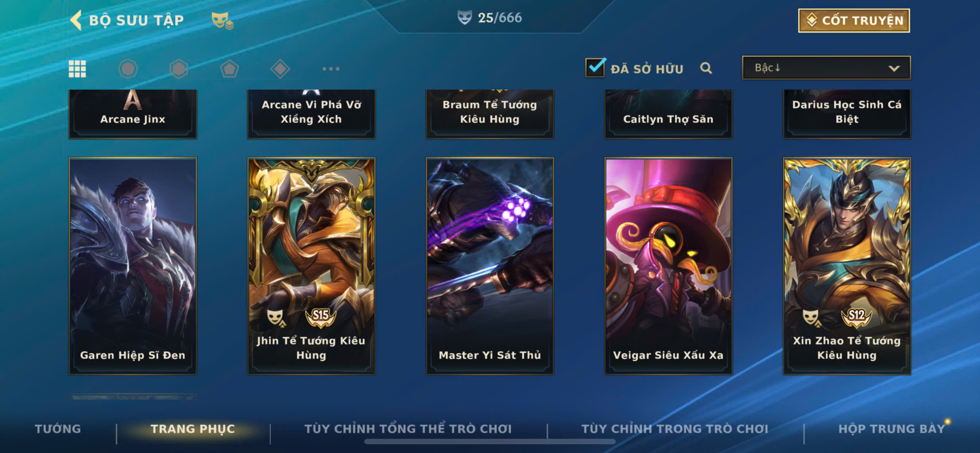The height and width of the screenshot is (453, 980).
Task: Open the skin search magnifier
Action: 706,68
